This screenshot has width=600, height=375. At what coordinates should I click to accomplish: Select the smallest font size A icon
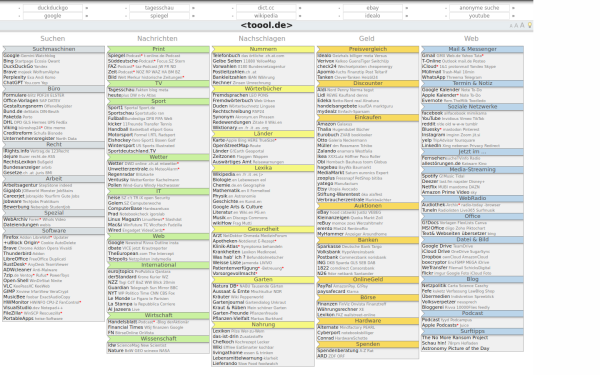pos(511,26)
